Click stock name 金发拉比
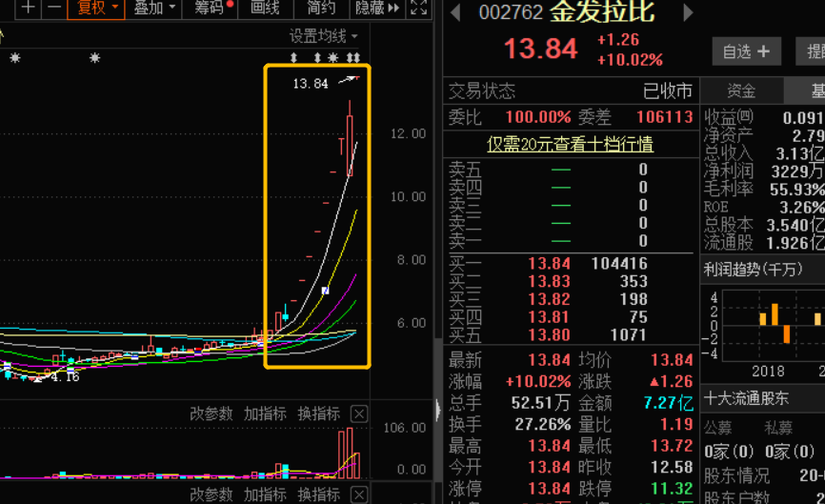Image resolution: width=825 pixels, height=504 pixels. 603,11
